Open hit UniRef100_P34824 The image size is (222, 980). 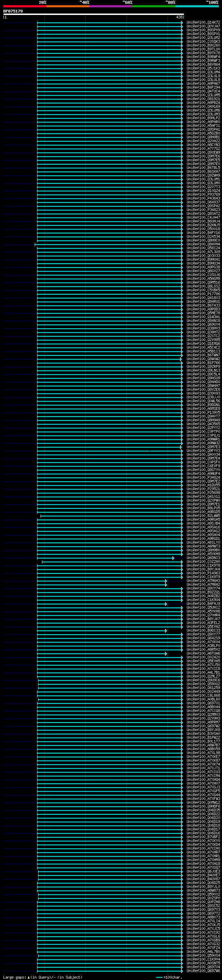(x=203, y=478)
